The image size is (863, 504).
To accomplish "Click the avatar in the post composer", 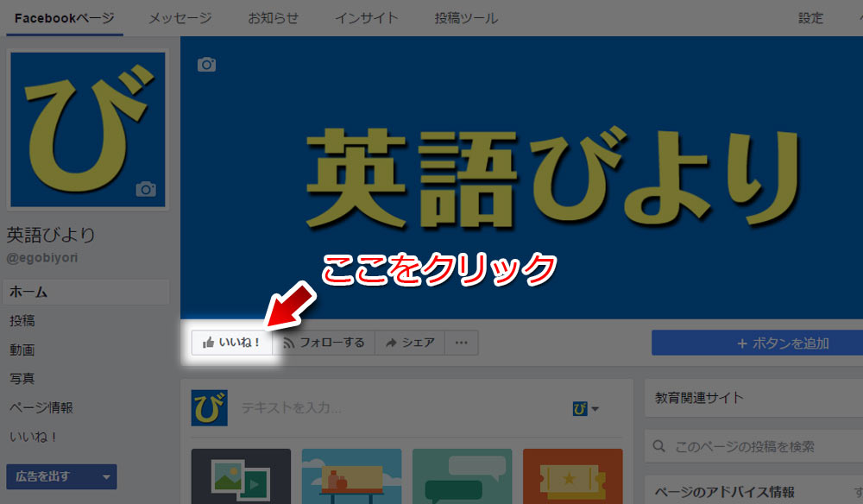I will pos(209,407).
